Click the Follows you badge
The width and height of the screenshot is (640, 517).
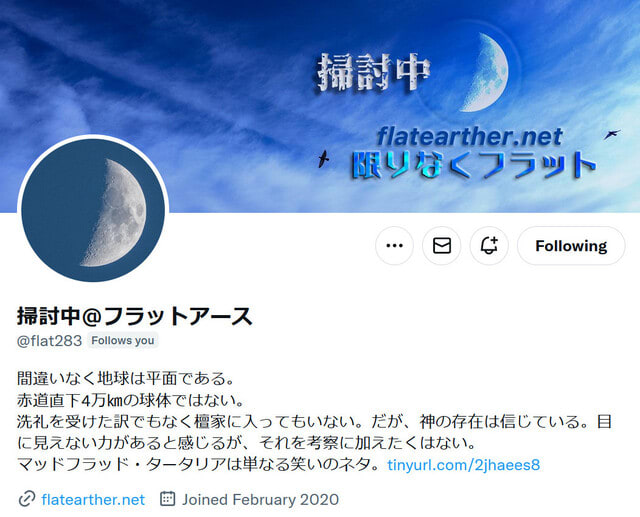click(123, 340)
